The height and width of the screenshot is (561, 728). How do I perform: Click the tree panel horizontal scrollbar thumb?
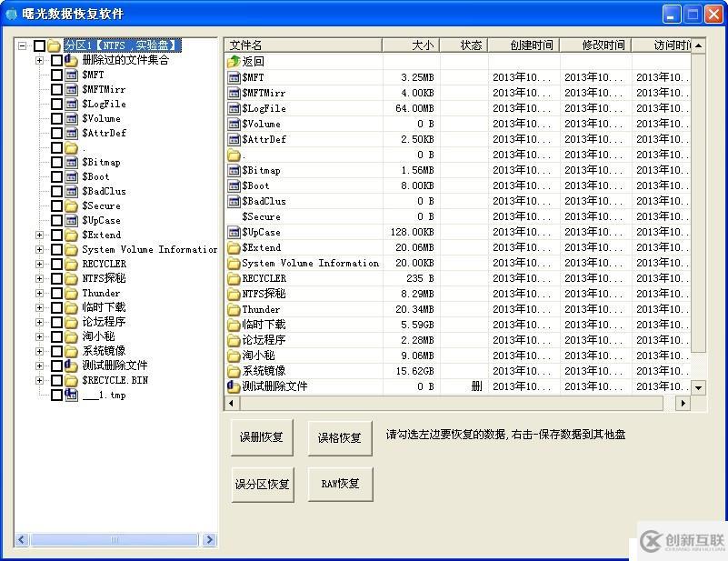click(115, 540)
